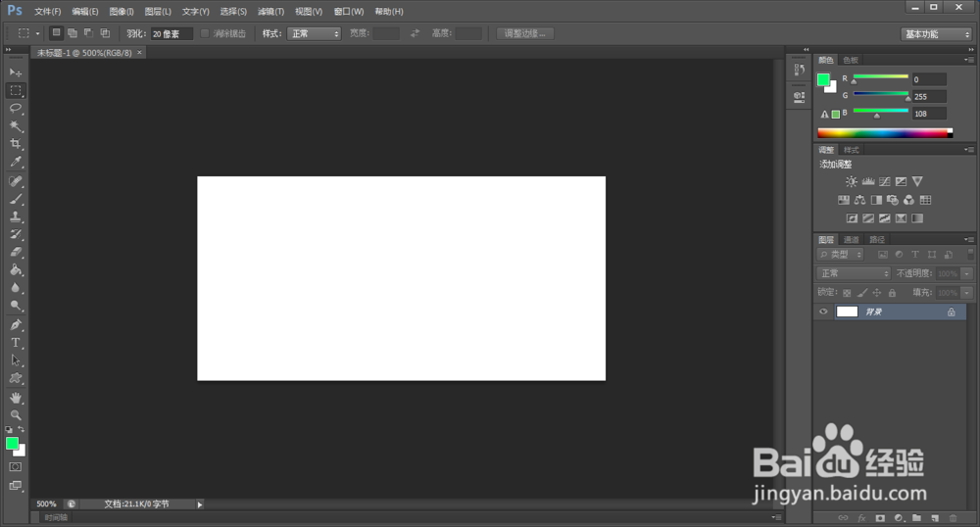Switch to the 色板 swatches tab
The width and height of the screenshot is (980, 527).
click(x=851, y=60)
